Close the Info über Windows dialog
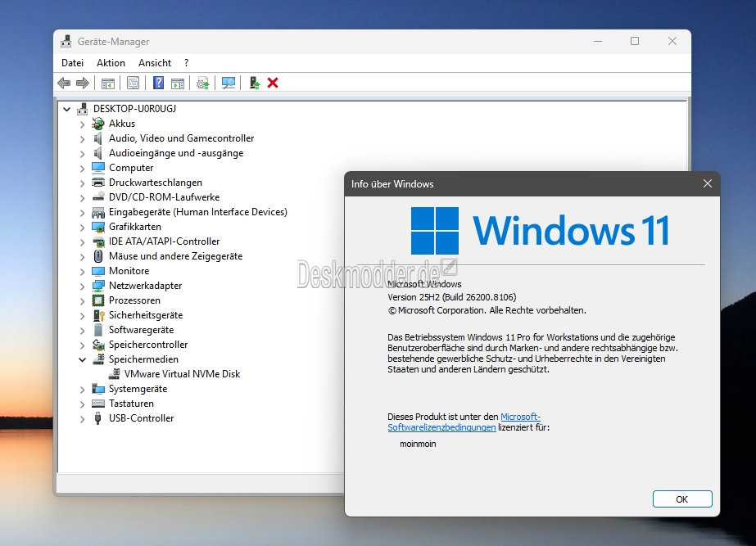This screenshot has height=546, width=756. coord(707,184)
